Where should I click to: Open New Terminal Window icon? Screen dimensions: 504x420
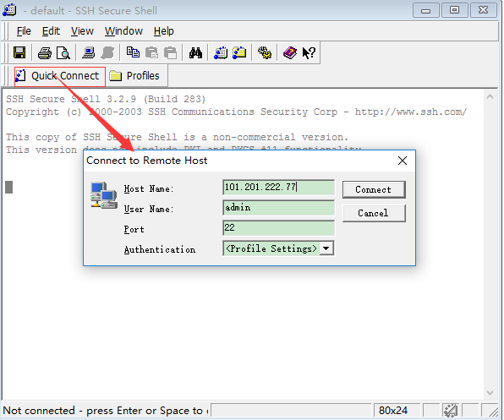click(x=221, y=52)
